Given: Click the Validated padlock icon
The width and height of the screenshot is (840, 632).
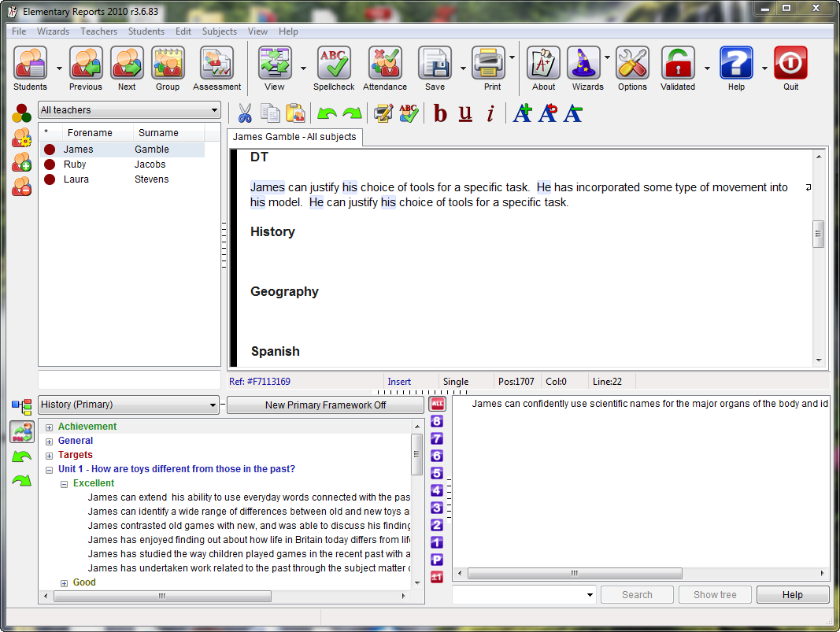Looking at the screenshot, I should pyautogui.click(x=678, y=64).
